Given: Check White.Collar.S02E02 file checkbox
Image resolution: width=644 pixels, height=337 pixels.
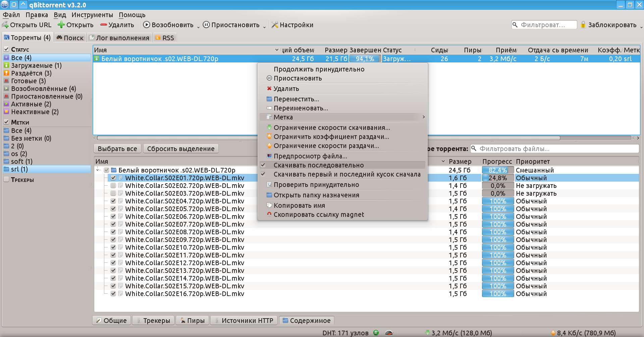Looking at the screenshot, I should pyautogui.click(x=113, y=186).
